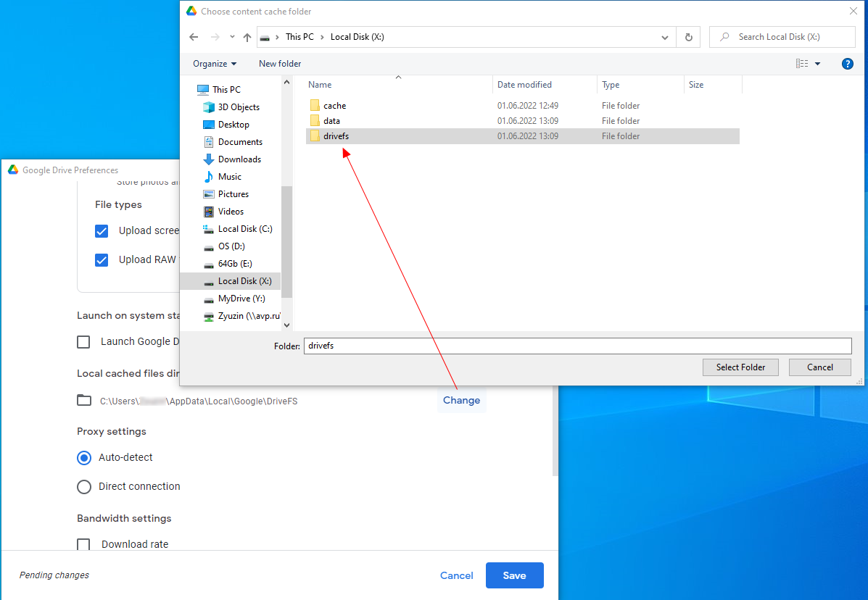
Task: Close the Choose content cache folder dialog
Action: pos(853,11)
